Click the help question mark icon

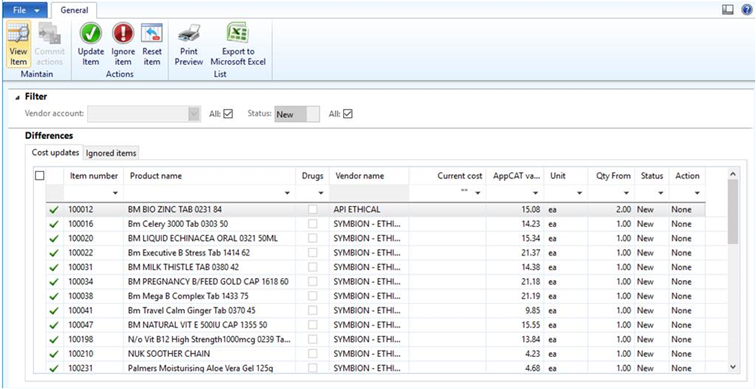click(x=747, y=10)
